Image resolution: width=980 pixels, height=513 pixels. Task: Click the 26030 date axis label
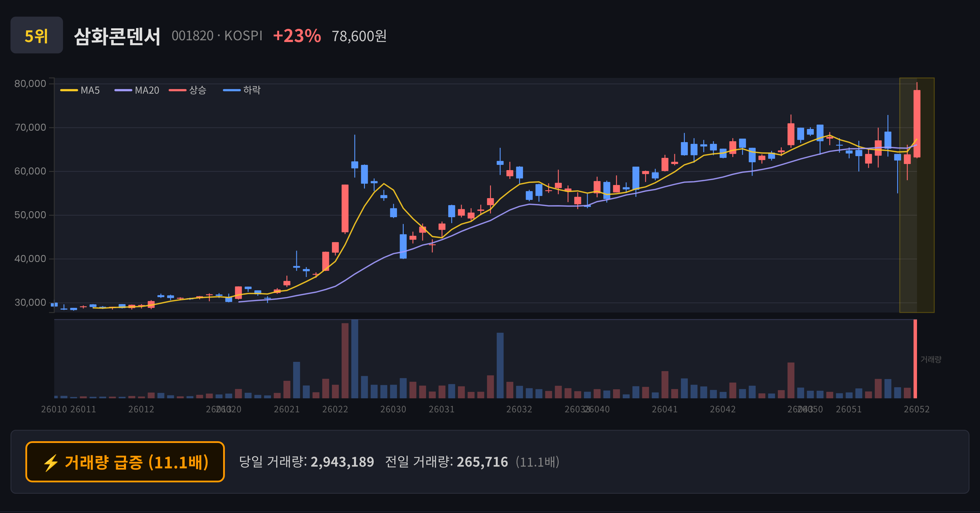click(393, 409)
